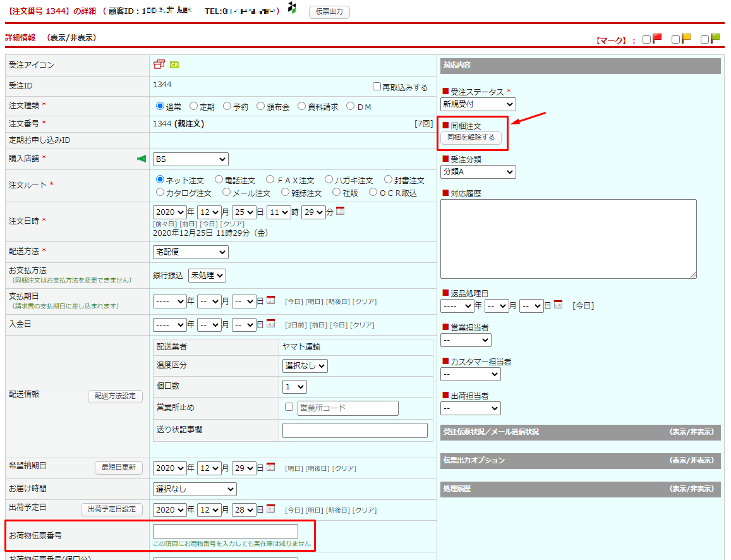Expand the 購入店舗 BS dropdown
Screen dimensions: 731x560
click(x=190, y=159)
